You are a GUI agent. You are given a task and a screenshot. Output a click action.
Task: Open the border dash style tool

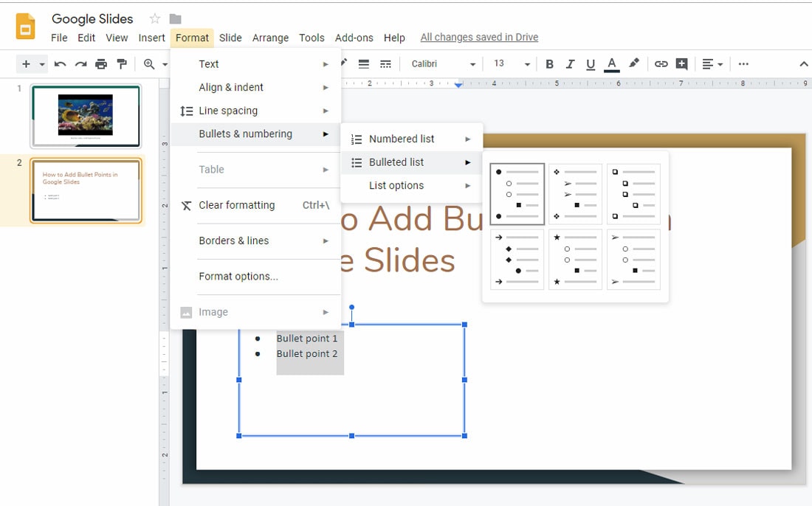385,64
